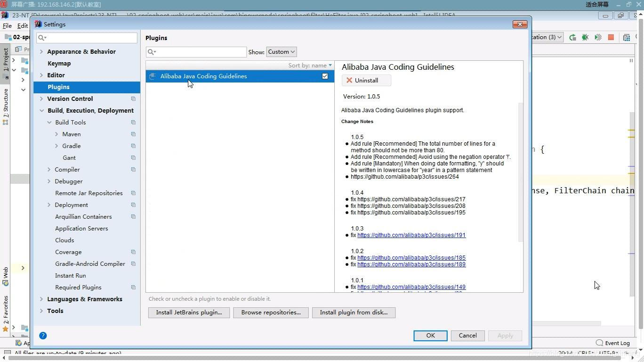Select Application Servers settings
This screenshot has width=644, height=362.
[x=81, y=228]
